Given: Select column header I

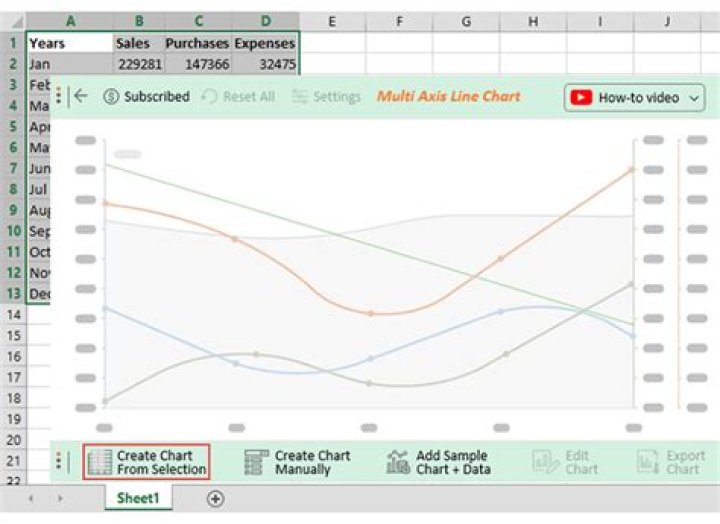Looking at the screenshot, I should click(x=600, y=21).
